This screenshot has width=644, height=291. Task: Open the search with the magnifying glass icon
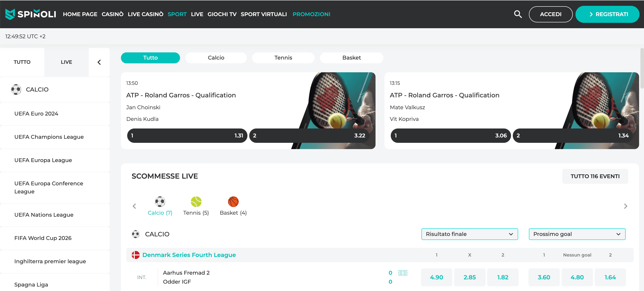point(518,14)
